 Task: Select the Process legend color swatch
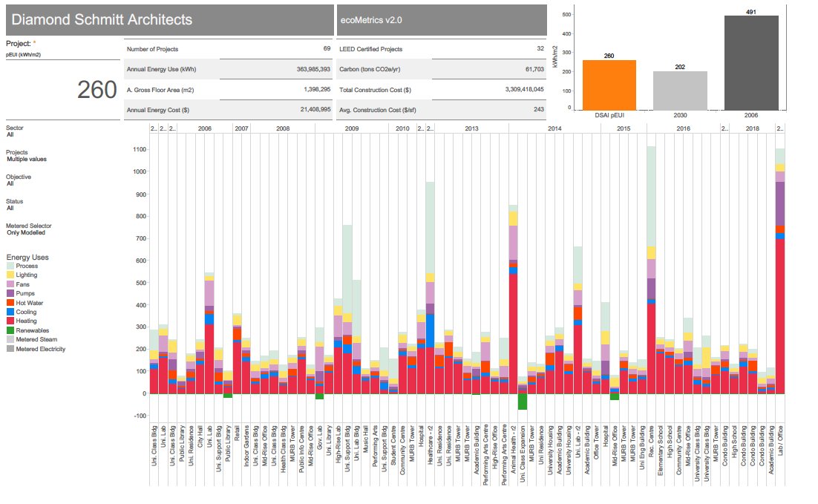tap(10, 266)
